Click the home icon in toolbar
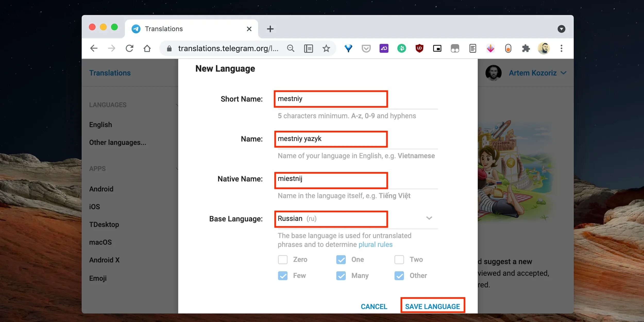This screenshot has height=322, width=644. coord(147,48)
